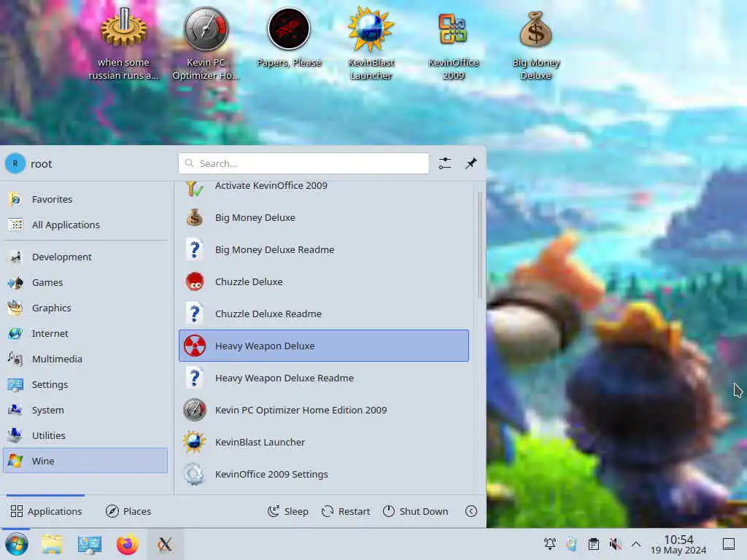The image size is (747, 560).
Task: Click the Restart button
Action: point(346,511)
